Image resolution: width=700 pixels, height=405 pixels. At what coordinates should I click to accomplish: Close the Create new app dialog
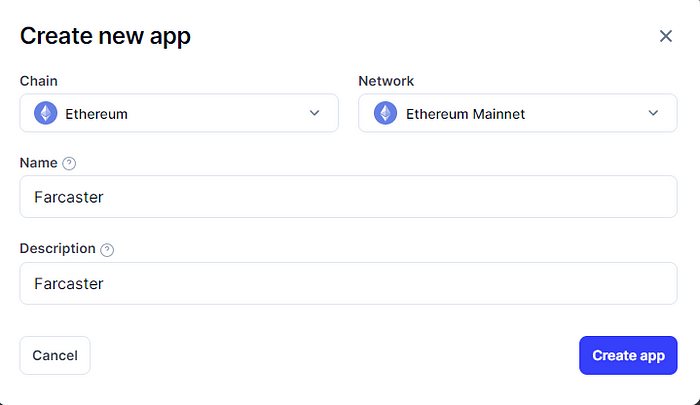point(666,36)
